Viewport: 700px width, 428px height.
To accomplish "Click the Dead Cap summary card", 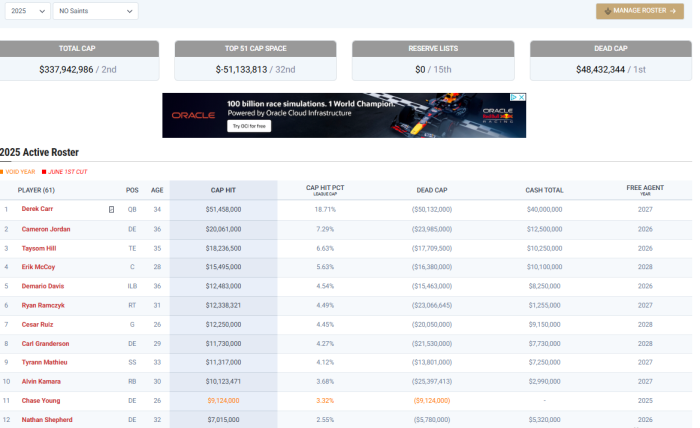I will [x=609, y=61].
